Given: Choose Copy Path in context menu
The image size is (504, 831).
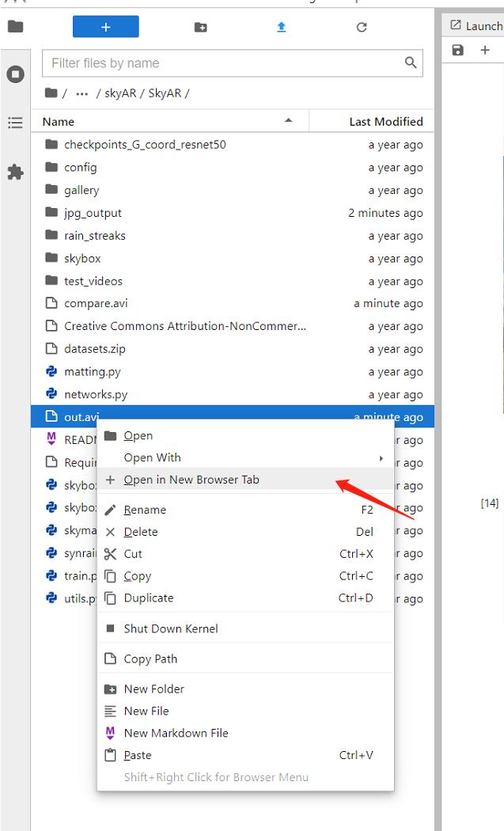Looking at the screenshot, I should tap(245, 659).
